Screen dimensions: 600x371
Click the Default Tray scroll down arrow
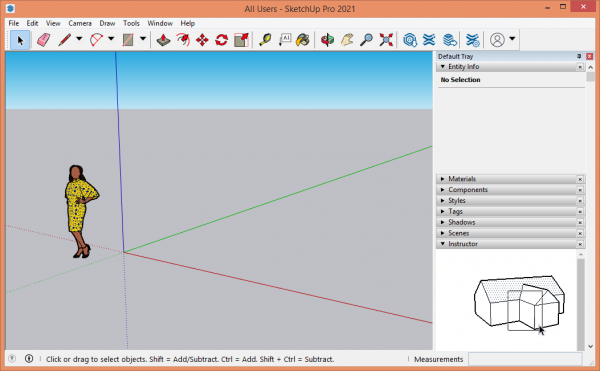pos(590,347)
